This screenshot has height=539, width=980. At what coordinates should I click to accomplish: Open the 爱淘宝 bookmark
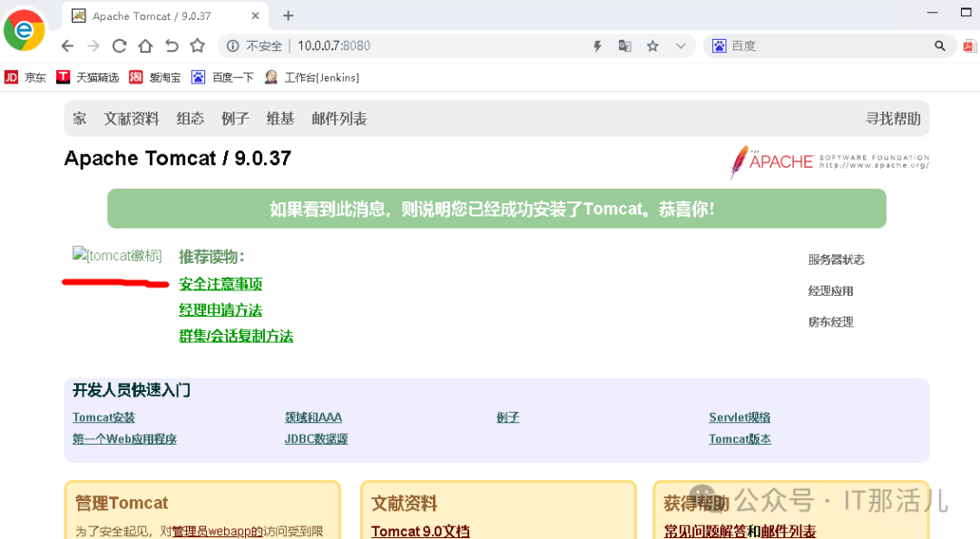tap(155, 77)
